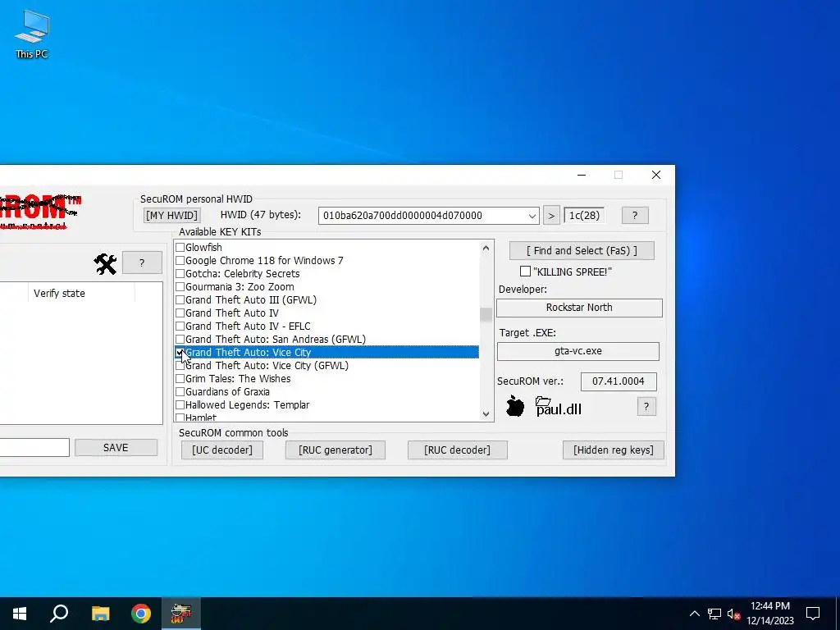
Task: Open [RUC generator] tool
Action: [336, 450]
